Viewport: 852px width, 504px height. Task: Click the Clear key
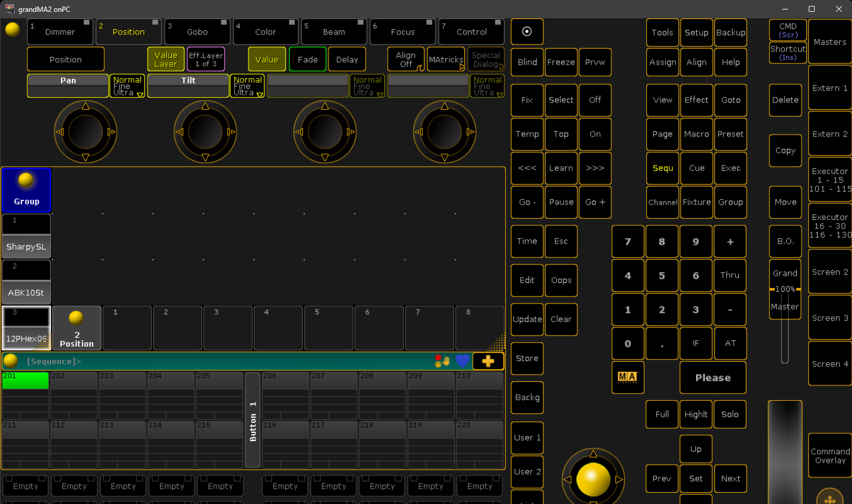[561, 319]
